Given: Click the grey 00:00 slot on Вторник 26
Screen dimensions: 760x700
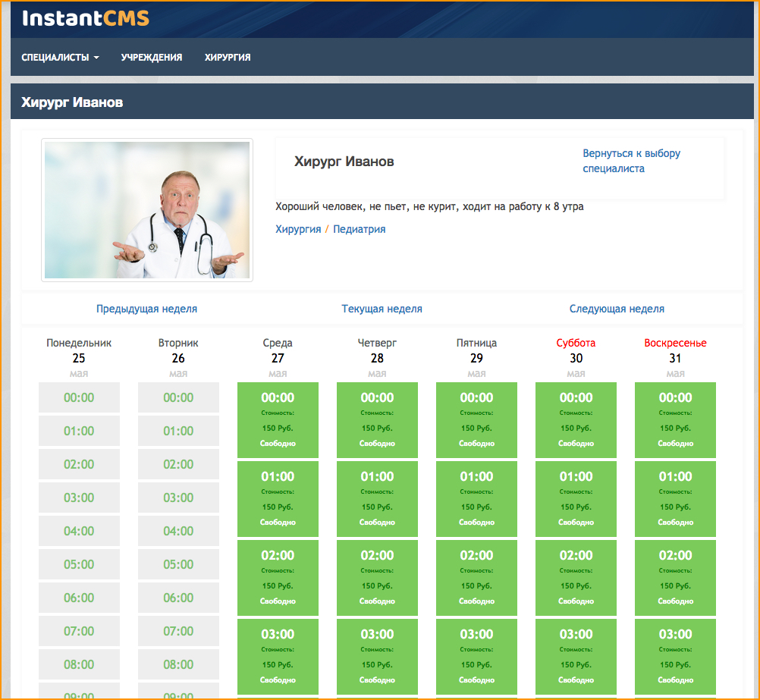Looking at the screenshot, I should click(x=178, y=397).
